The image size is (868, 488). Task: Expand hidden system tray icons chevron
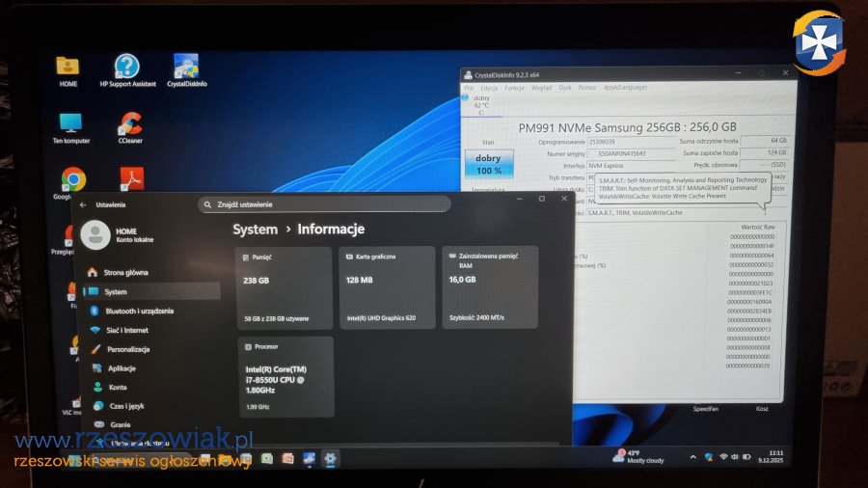click(x=692, y=456)
